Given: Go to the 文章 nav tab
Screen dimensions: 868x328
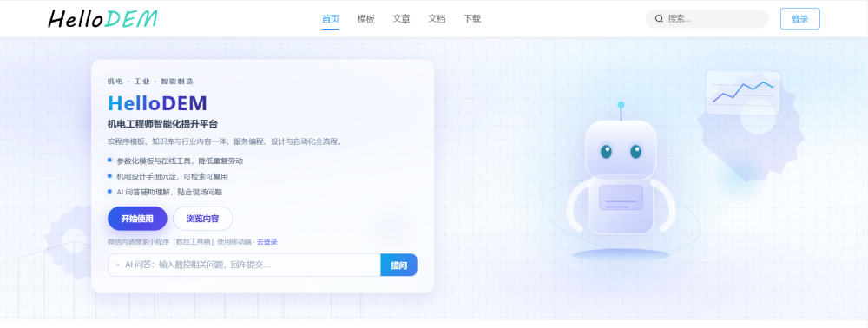Looking at the screenshot, I should 401,19.
